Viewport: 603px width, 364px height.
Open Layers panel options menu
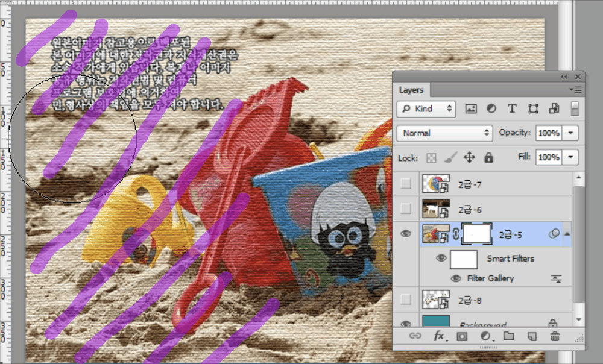coord(575,90)
